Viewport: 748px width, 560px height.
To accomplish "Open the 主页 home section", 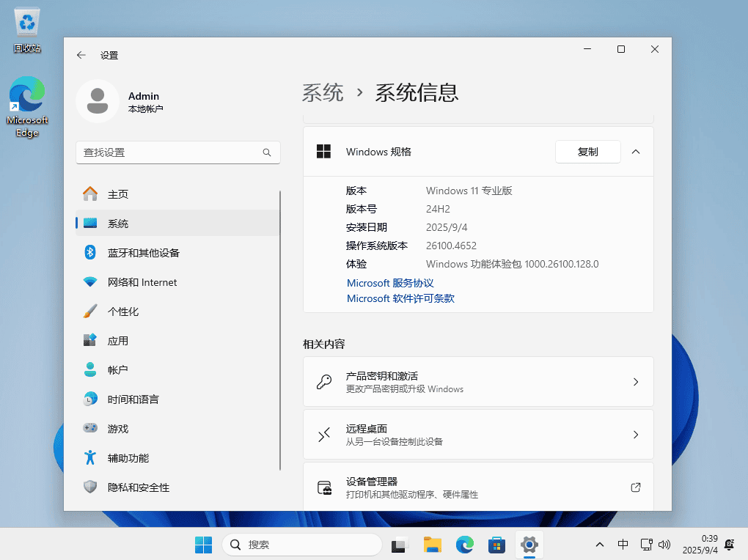I will coord(177,194).
